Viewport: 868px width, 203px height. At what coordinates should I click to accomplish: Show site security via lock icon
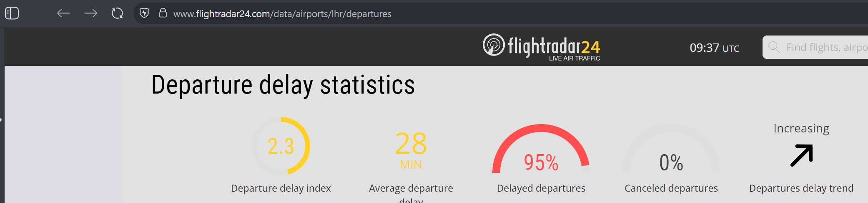pos(163,13)
